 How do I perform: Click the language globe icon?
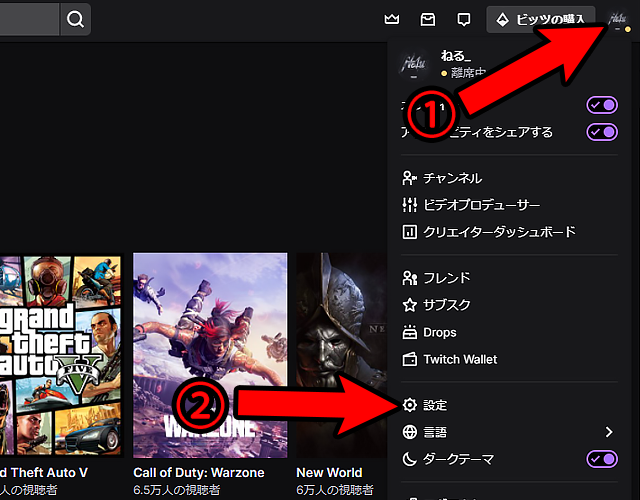410,432
